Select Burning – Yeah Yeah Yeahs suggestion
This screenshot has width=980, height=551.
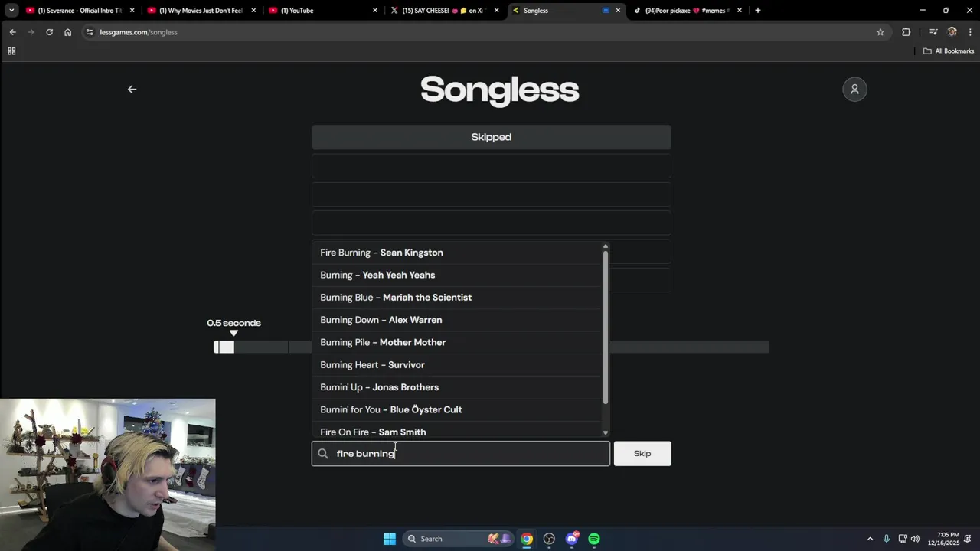[457, 275]
